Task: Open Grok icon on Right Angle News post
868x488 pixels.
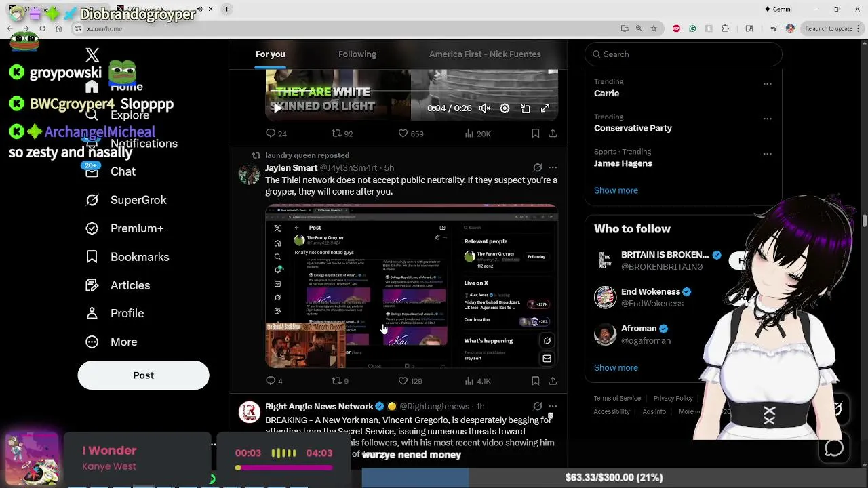Action: click(537, 406)
